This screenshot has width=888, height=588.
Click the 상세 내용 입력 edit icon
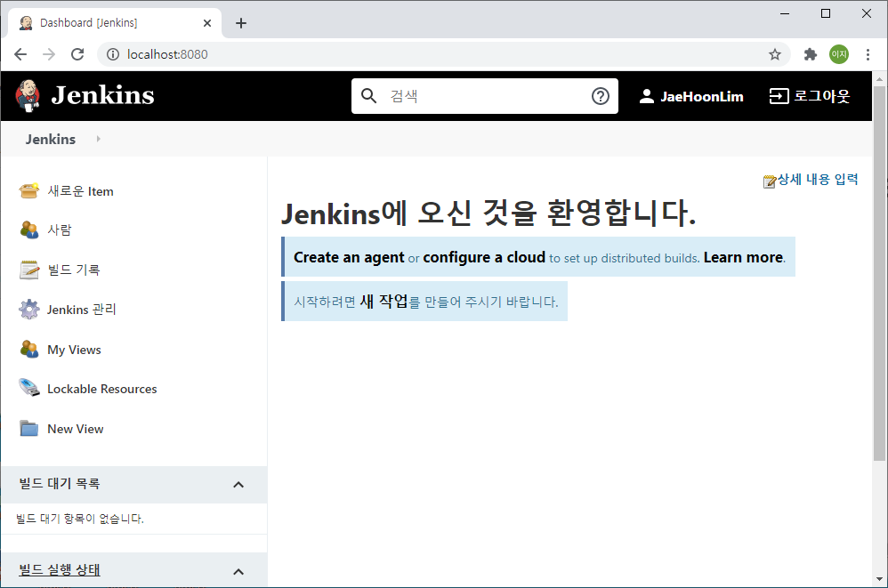pos(769,181)
